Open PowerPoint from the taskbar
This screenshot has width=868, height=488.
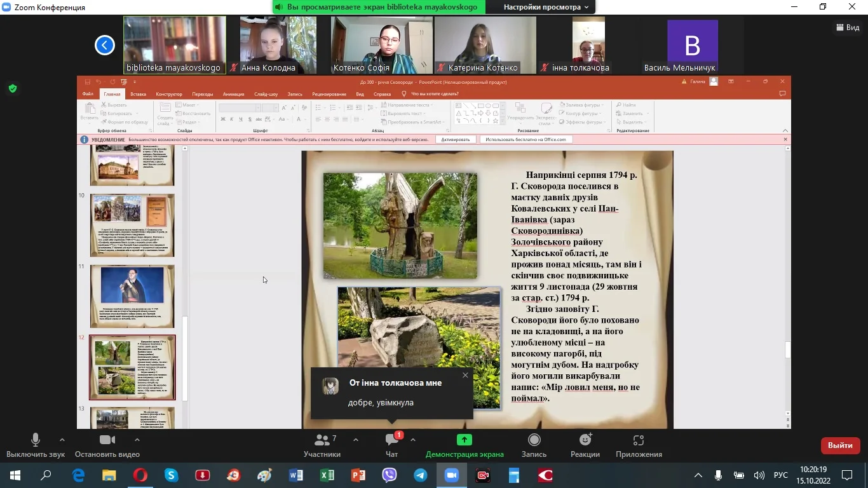click(358, 475)
